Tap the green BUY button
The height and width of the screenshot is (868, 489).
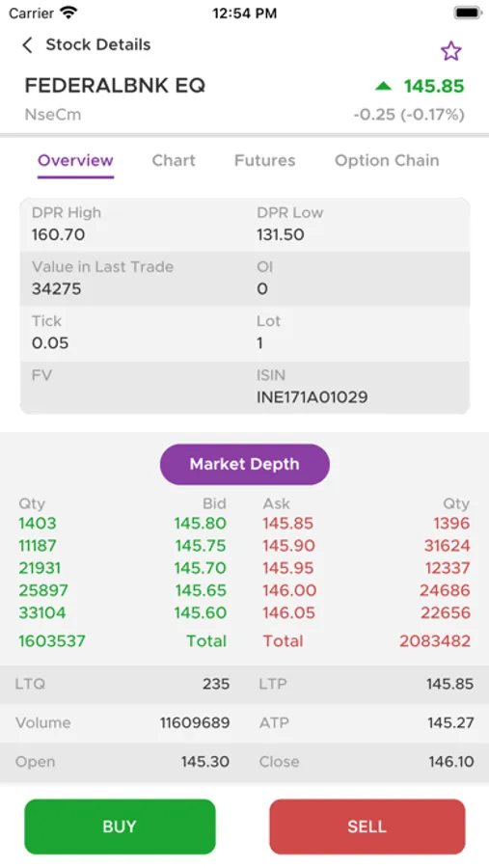tap(120, 826)
